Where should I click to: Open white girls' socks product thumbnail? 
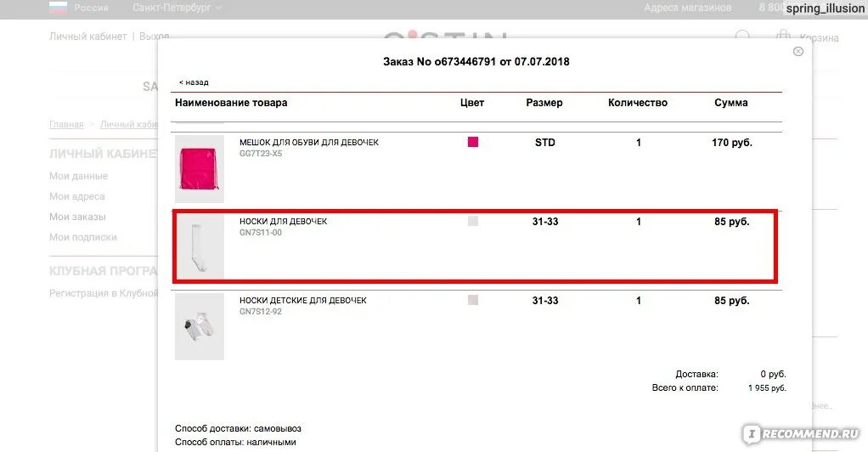coord(200,246)
